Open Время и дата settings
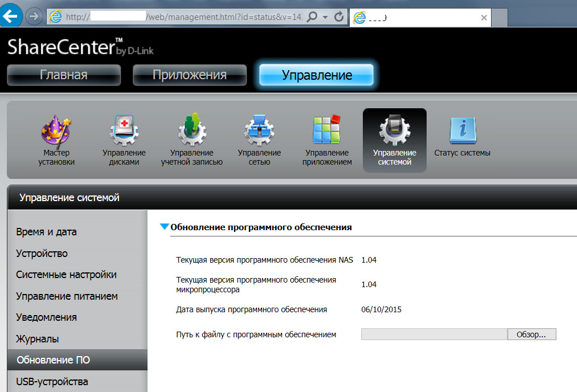The image size is (577, 392). point(46,232)
